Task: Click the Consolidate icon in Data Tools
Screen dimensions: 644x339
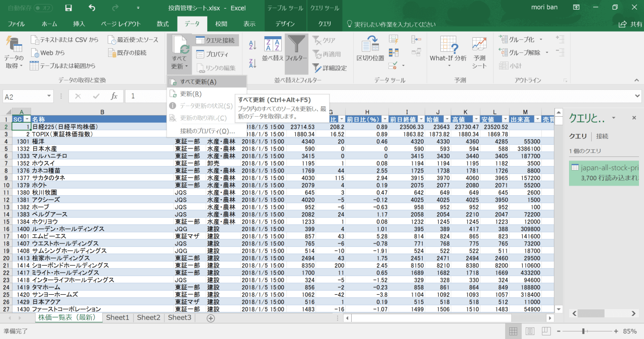Action: (x=416, y=40)
